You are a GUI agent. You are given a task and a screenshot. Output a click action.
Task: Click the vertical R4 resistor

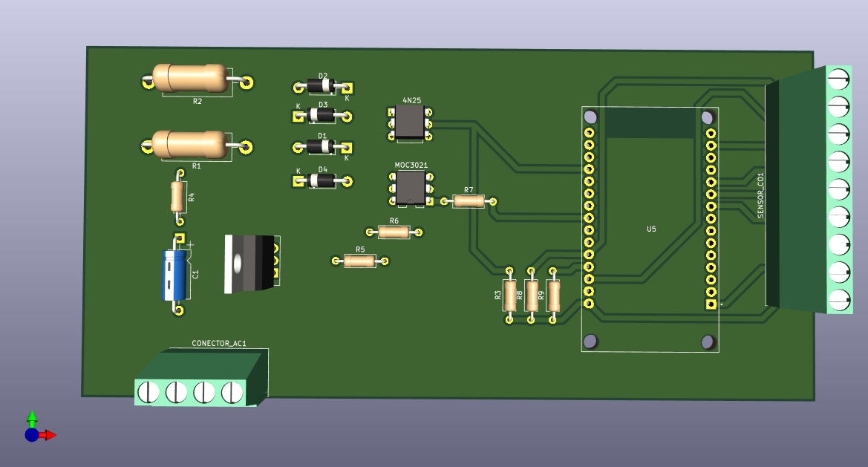pyautogui.click(x=177, y=197)
